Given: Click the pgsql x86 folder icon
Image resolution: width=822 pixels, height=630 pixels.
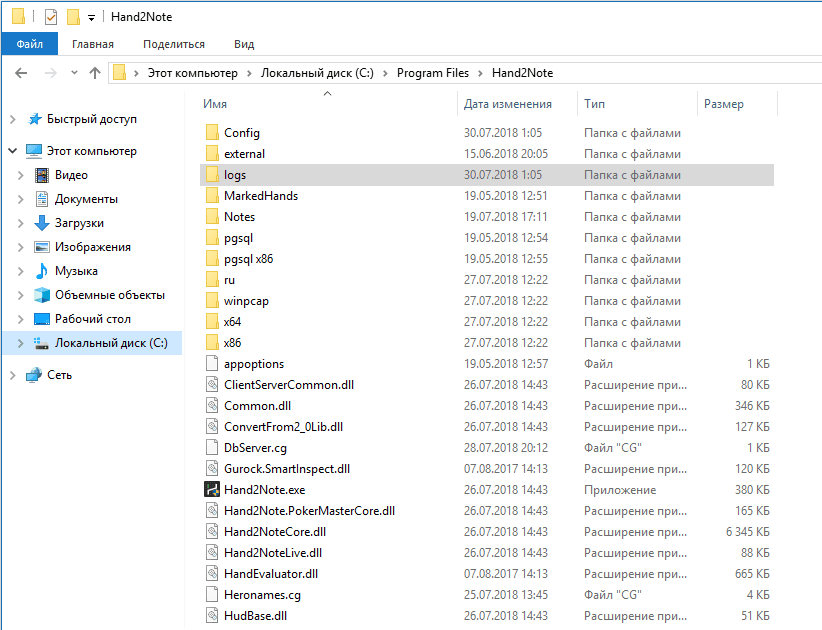Looking at the screenshot, I should click(212, 258).
